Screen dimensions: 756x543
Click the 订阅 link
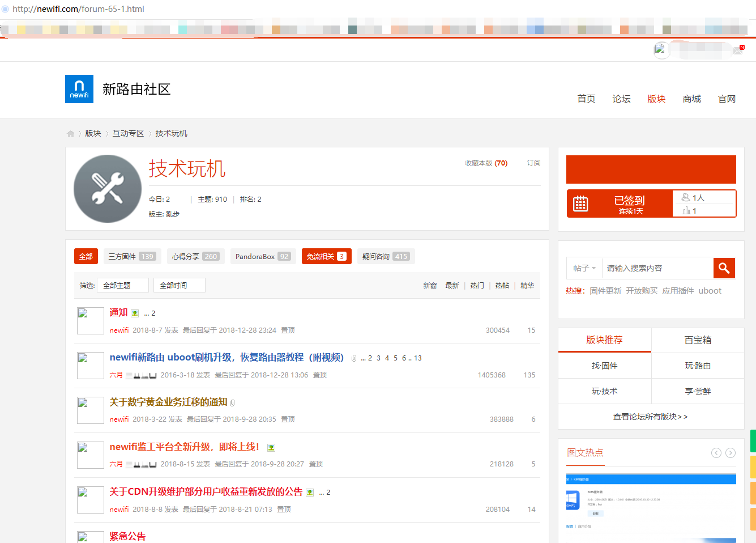[x=533, y=163]
